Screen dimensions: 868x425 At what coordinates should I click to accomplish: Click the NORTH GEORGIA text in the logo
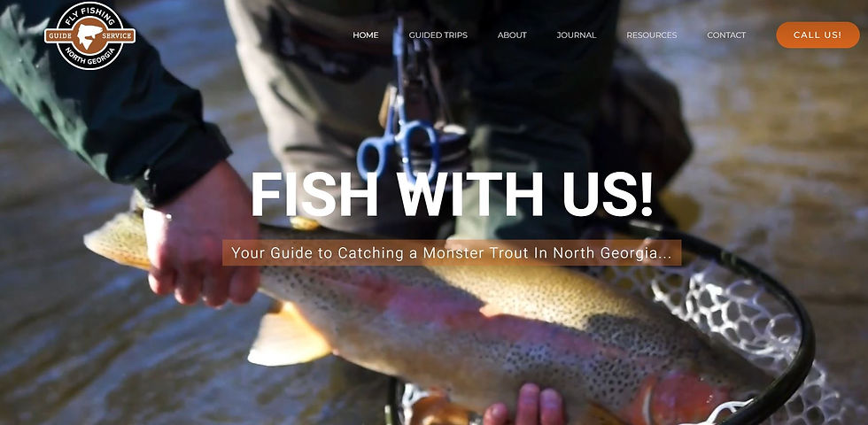click(x=89, y=58)
